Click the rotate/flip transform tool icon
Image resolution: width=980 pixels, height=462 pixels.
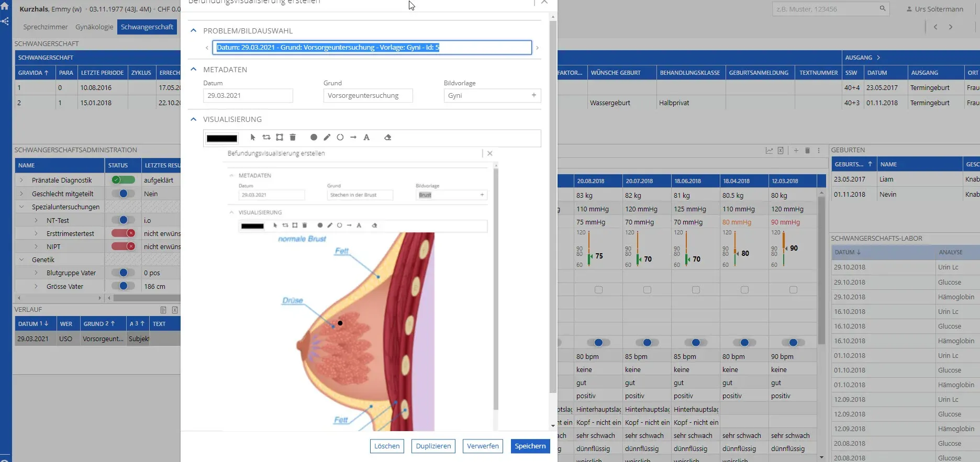point(266,138)
